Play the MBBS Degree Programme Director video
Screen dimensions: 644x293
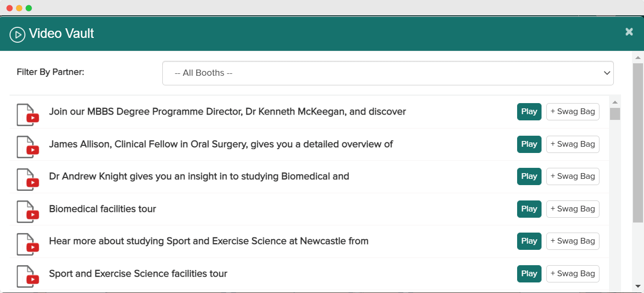[529, 112]
